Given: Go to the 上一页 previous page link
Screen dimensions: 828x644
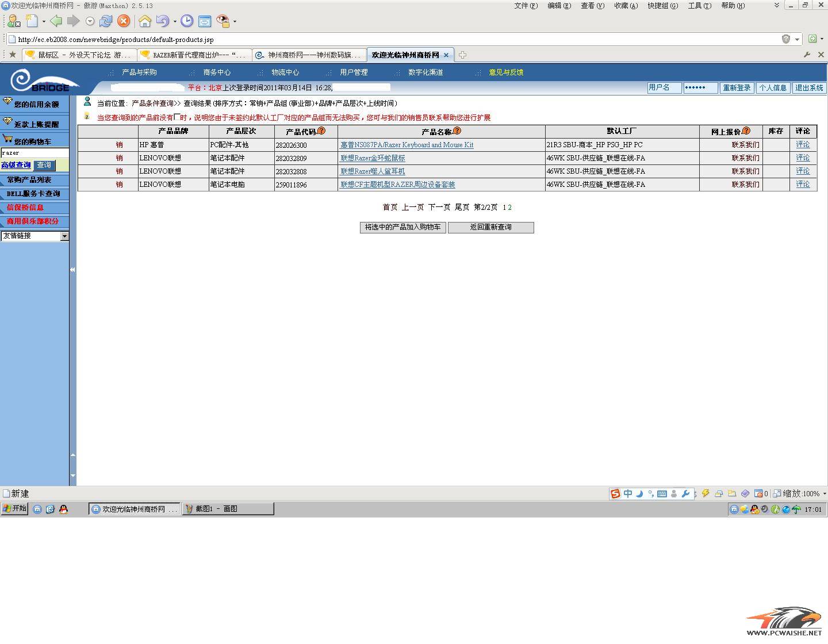Looking at the screenshot, I should 413,208.
